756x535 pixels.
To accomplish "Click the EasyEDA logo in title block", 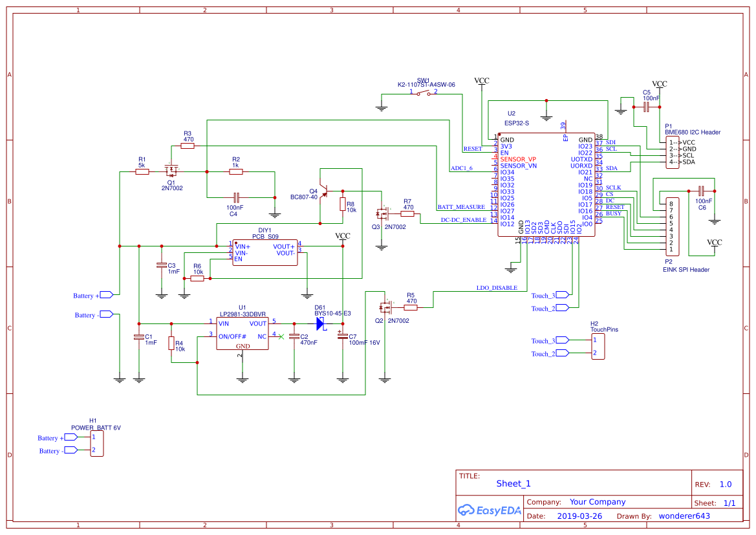I will coord(490,510).
